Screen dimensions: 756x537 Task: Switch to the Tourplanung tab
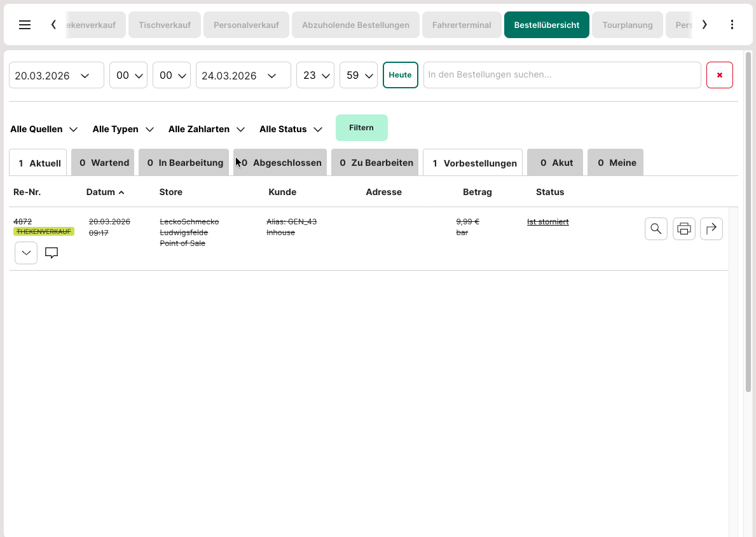pos(627,25)
